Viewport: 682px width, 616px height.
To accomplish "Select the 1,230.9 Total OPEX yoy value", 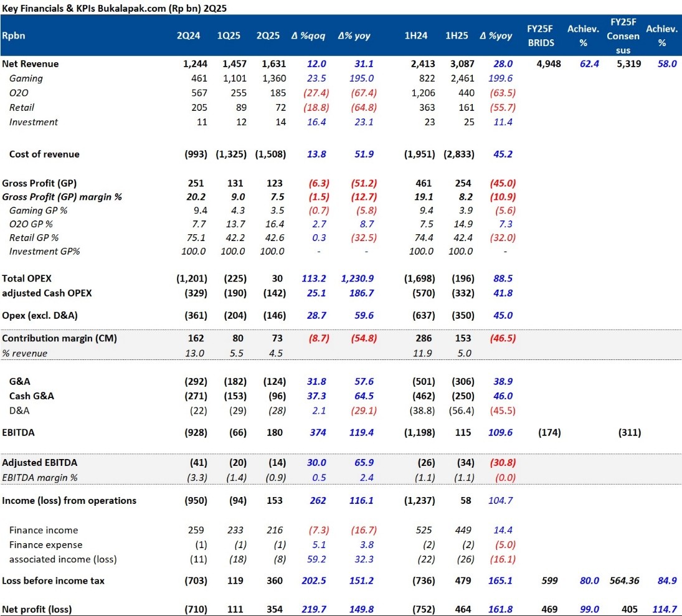I will point(354,278).
